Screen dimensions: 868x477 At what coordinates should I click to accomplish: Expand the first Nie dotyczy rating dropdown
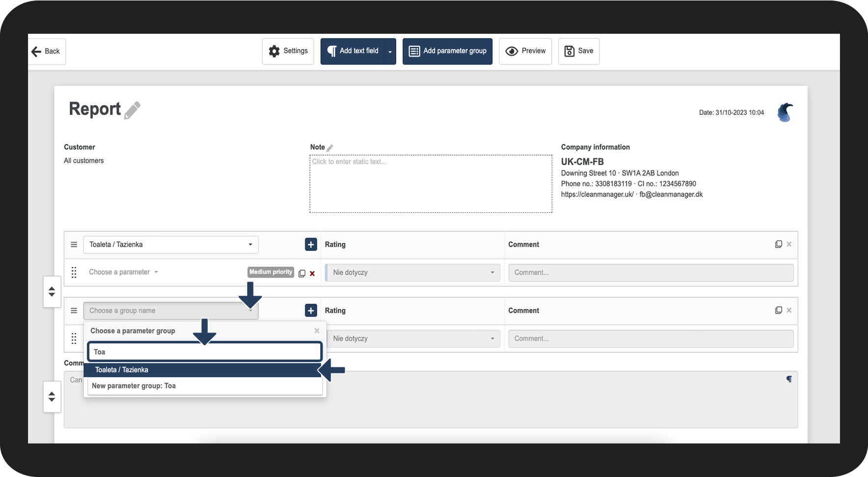point(413,273)
